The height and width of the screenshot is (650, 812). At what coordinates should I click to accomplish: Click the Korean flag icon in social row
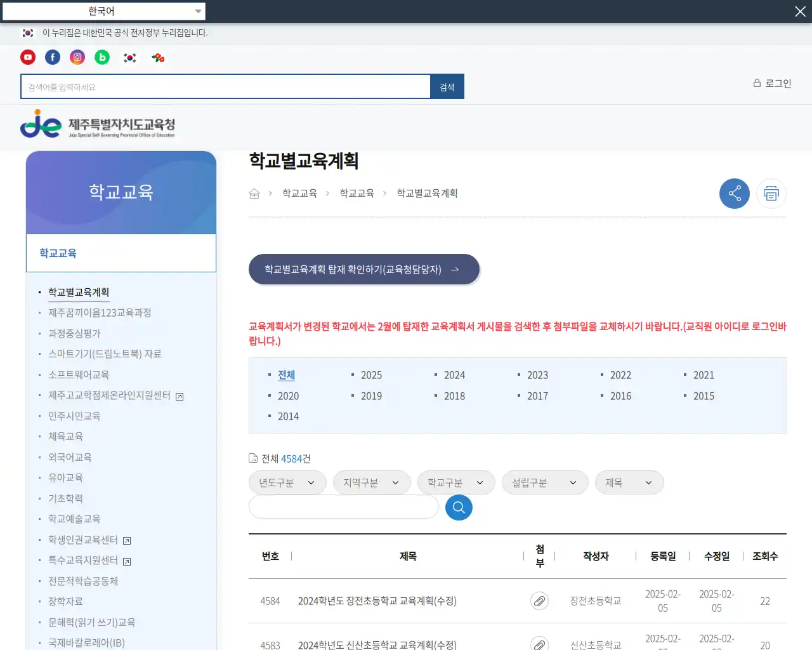point(130,58)
